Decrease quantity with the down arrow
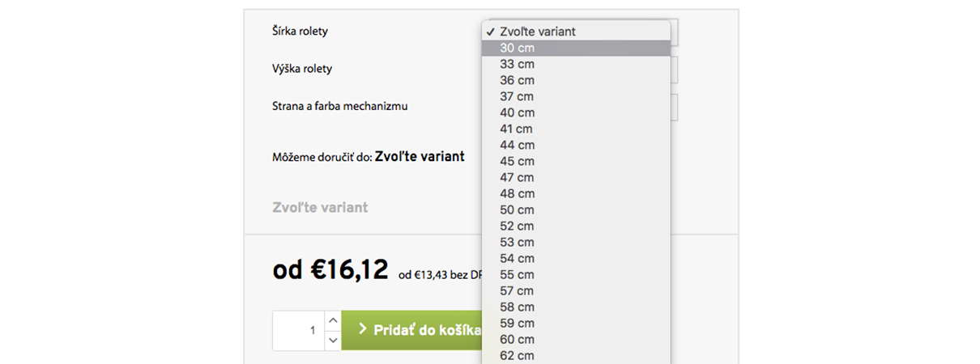The height and width of the screenshot is (364, 980). [332, 341]
